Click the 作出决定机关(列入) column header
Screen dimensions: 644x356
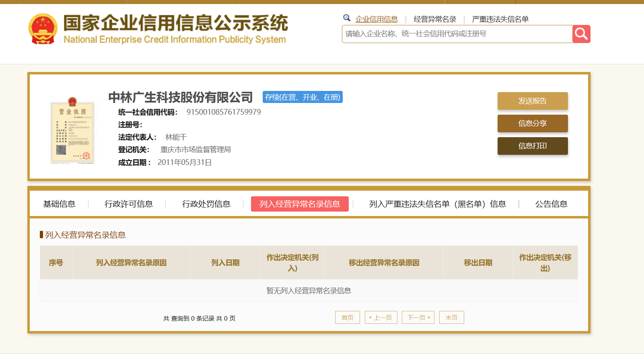(x=292, y=263)
